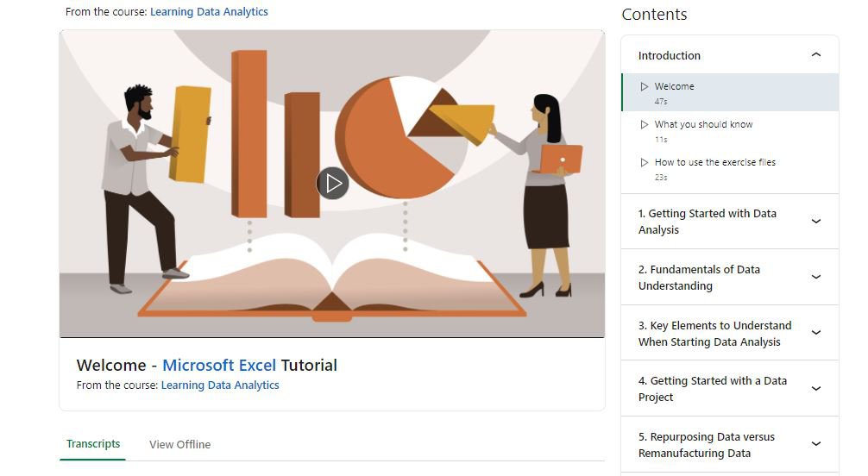Expand Getting Started with a Data Project chevron

click(x=816, y=389)
